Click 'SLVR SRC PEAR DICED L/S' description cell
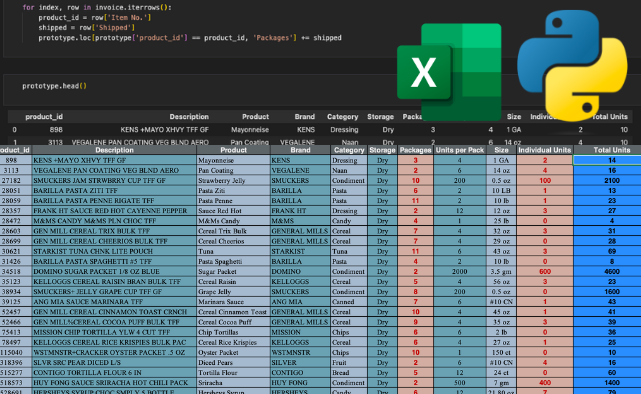This screenshot has width=641, height=394. (x=114, y=362)
